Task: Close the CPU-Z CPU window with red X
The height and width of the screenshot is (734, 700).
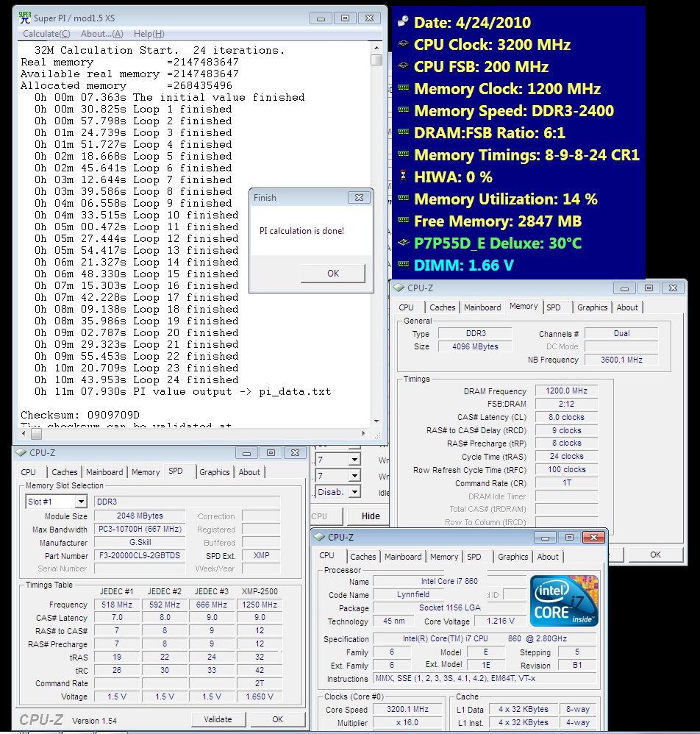Action: click(x=593, y=537)
